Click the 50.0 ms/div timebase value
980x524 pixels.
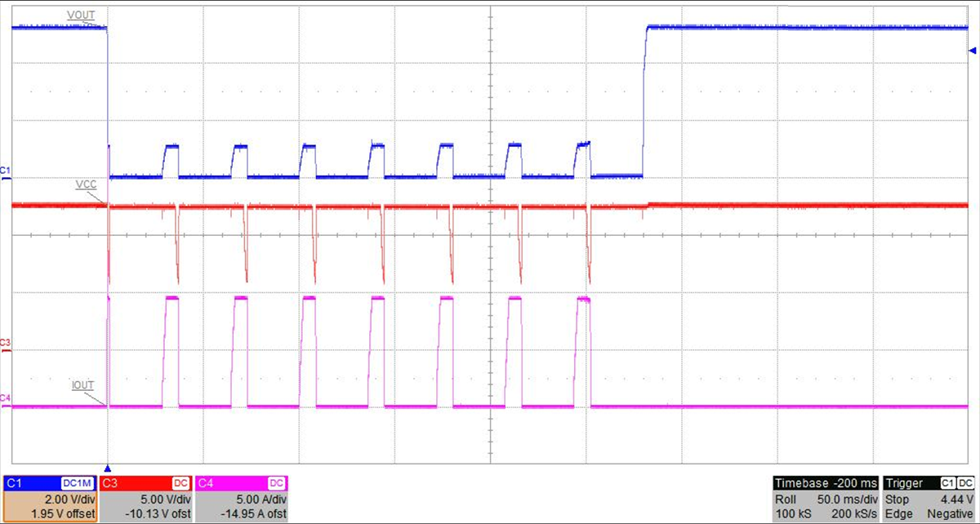[849, 499]
